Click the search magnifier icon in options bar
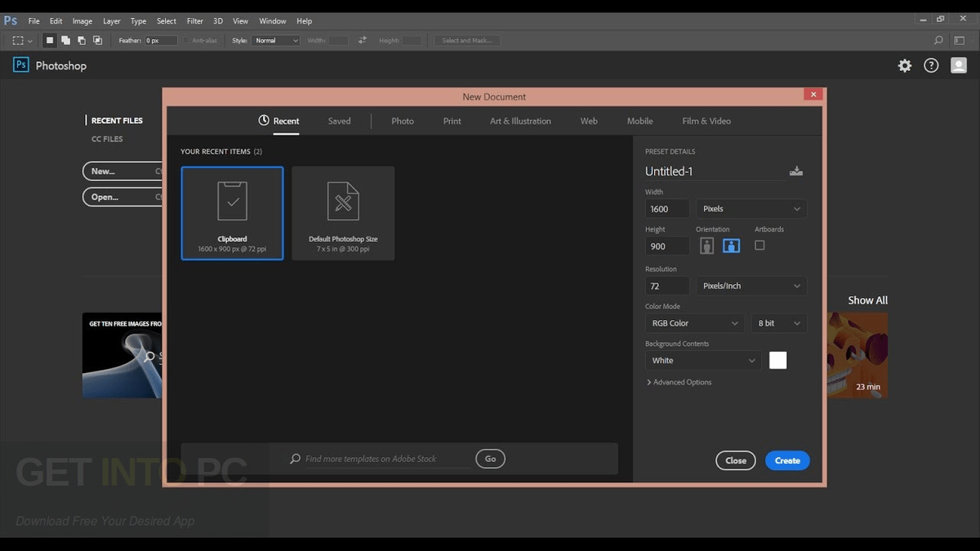 938,40
